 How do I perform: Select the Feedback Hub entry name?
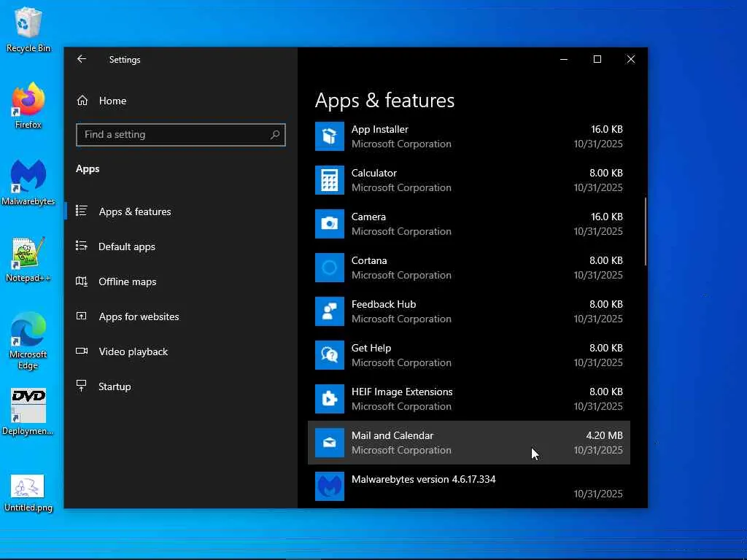[384, 304]
